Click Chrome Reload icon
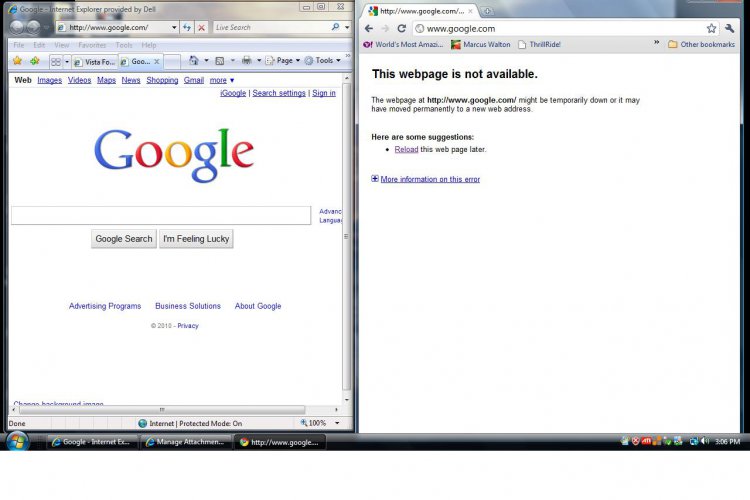Viewport: 750px width, 500px height. click(x=402, y=28)
